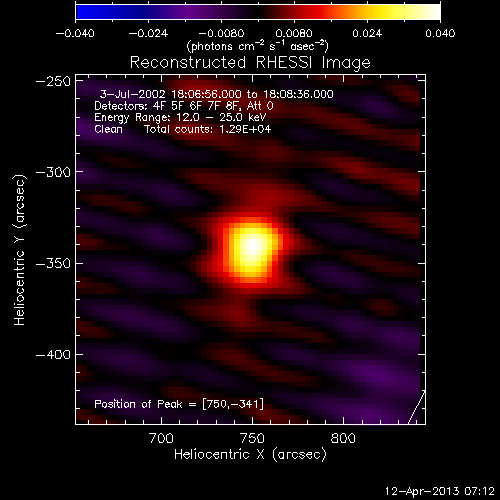This screenshot has height=500, width=500.
Task: Click the date-time range text for 3-Jul-2002
Action: (216, 94)
